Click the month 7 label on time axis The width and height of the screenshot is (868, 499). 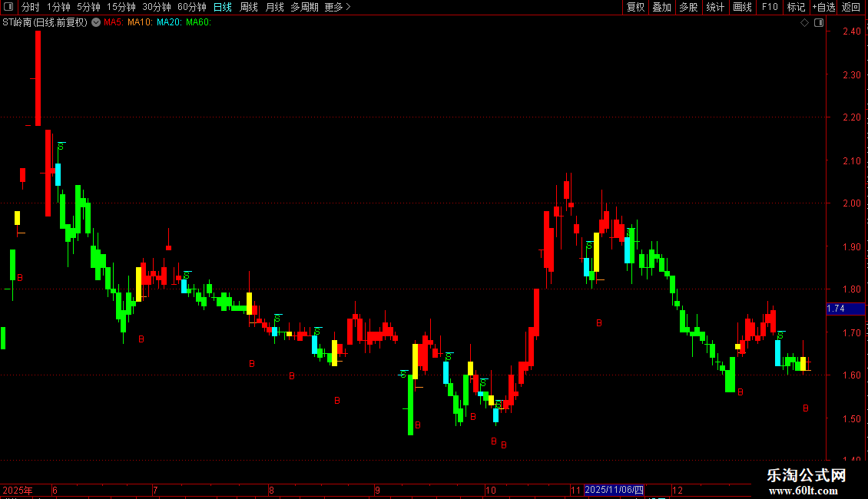pyautogui.click(x=156, y=490)
